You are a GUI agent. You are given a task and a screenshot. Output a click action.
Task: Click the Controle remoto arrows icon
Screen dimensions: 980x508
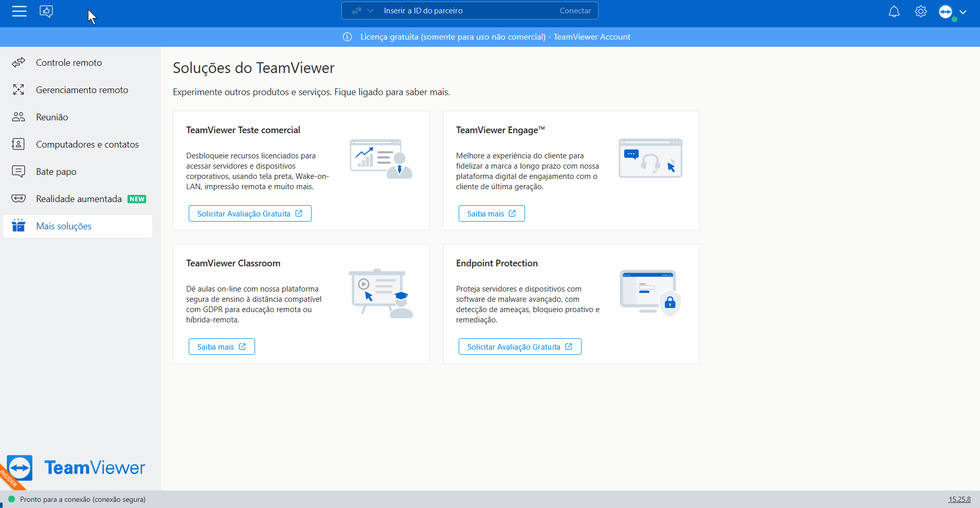(19, 63)
